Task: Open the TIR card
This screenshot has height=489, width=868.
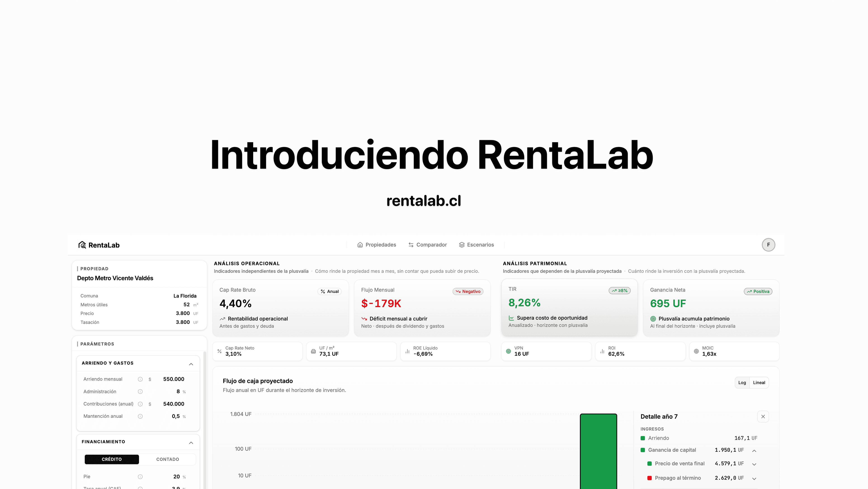Action: pyautogui.click(x=569, y=307)
